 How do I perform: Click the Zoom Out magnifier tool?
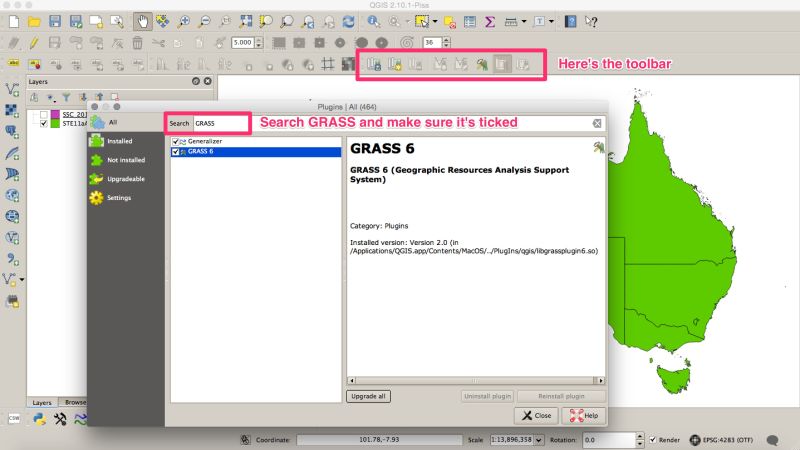205,21
